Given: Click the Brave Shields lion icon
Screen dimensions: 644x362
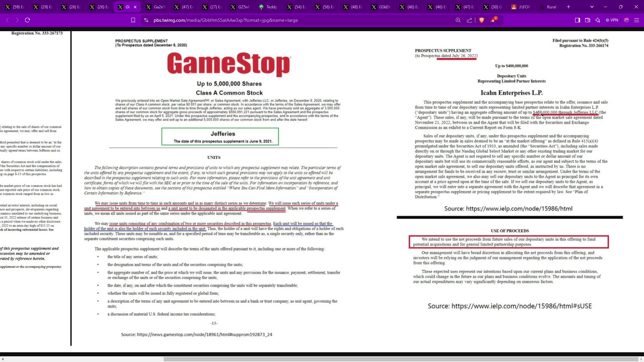Looking at the screenshot, I should 482,20.
